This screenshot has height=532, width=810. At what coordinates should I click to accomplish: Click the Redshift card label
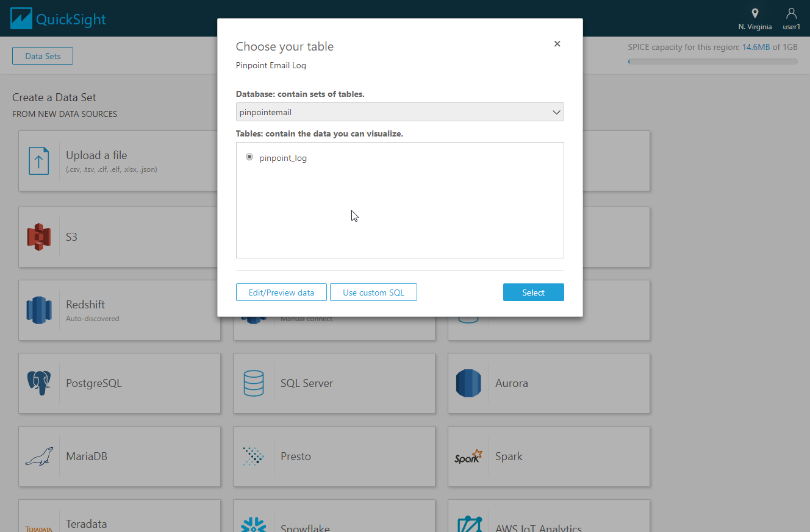pyautogui.click(x=85, y=304)
